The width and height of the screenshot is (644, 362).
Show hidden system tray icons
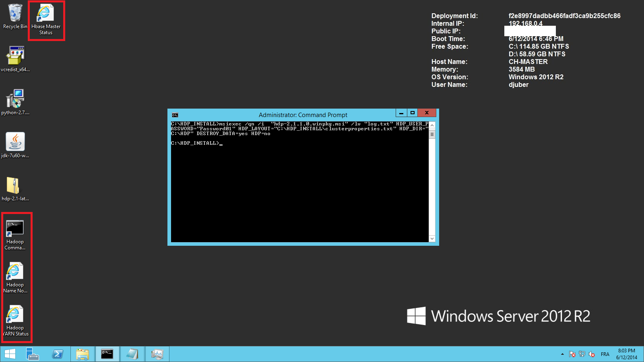click(562, 354)
